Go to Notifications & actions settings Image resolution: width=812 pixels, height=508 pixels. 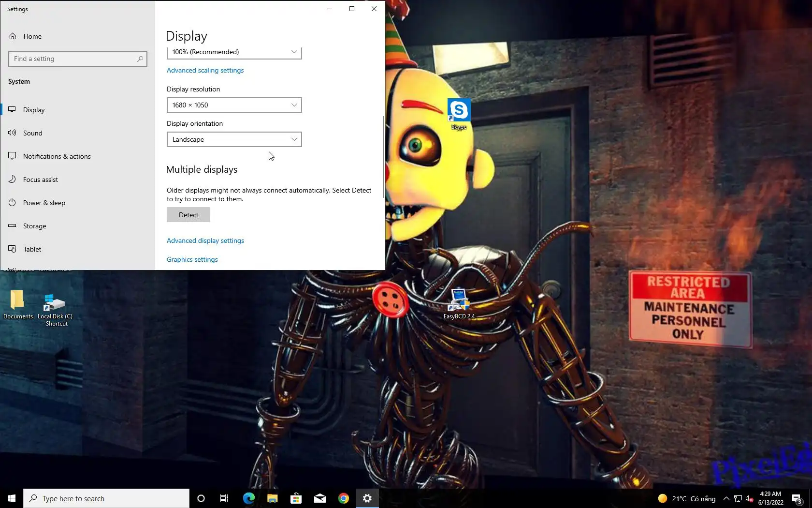pos(77,156)
